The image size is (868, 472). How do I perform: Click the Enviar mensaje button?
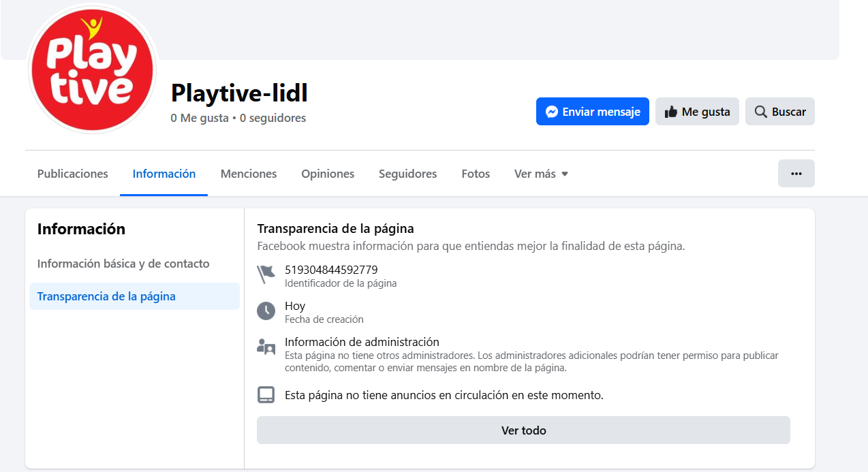point(593,112)
